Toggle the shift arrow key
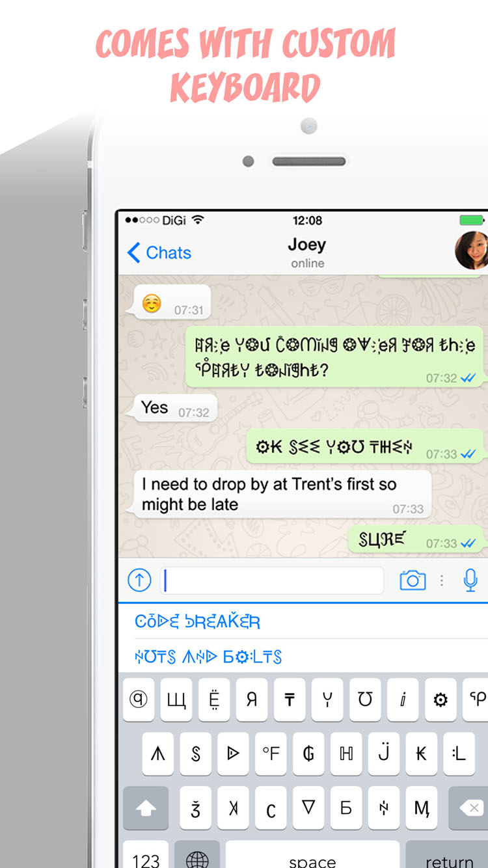 146,807
